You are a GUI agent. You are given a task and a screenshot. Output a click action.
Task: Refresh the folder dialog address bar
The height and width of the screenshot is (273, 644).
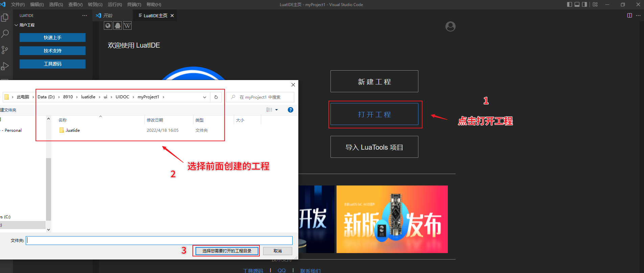coord(216,97)
